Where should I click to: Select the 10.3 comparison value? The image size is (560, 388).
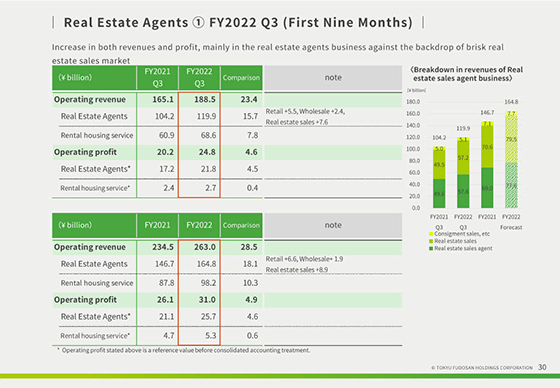click(x=250, y=283)
